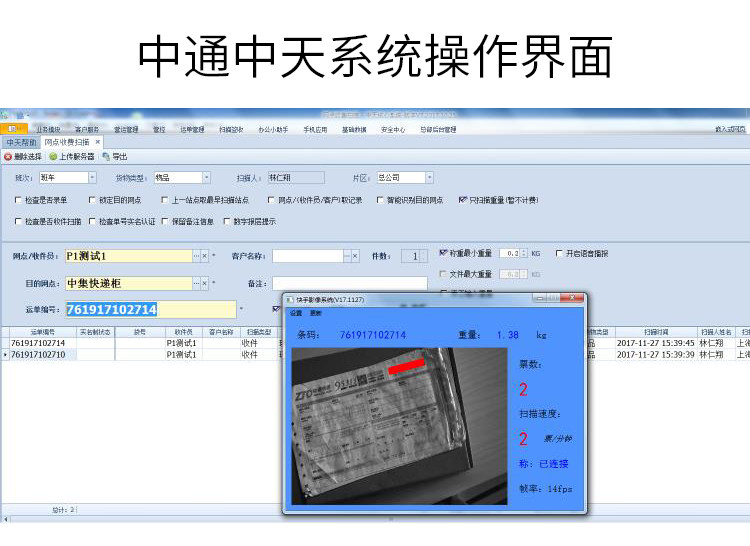Screen dimensions: 750x546
Task: Open 设置 menu in 快手影像系统 window
Action: coord(296,313)
